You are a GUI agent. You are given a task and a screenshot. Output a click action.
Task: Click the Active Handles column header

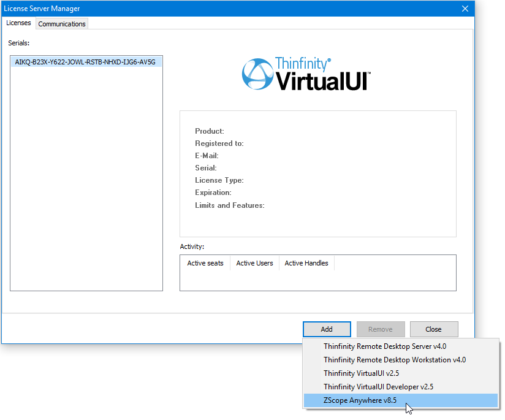click(x=306, y=264)
